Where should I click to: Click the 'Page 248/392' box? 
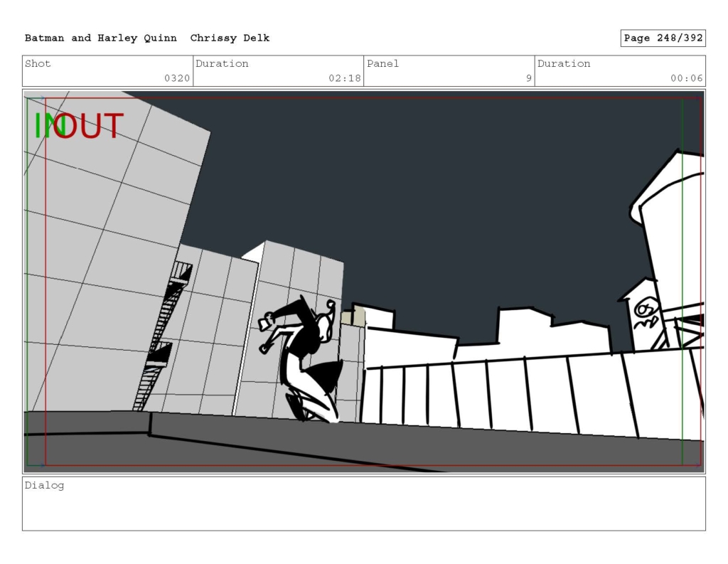point(663,38)
